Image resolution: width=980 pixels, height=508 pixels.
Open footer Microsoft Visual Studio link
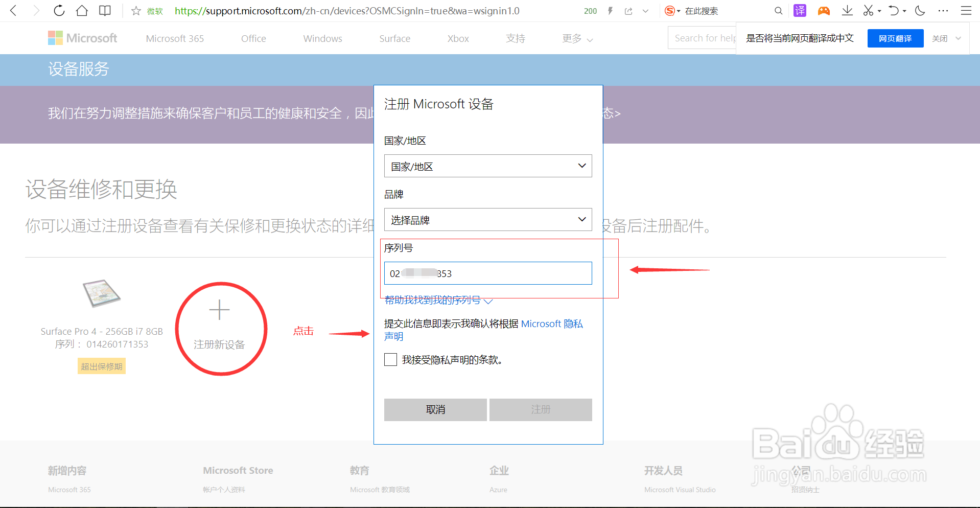tap(680, 490)
